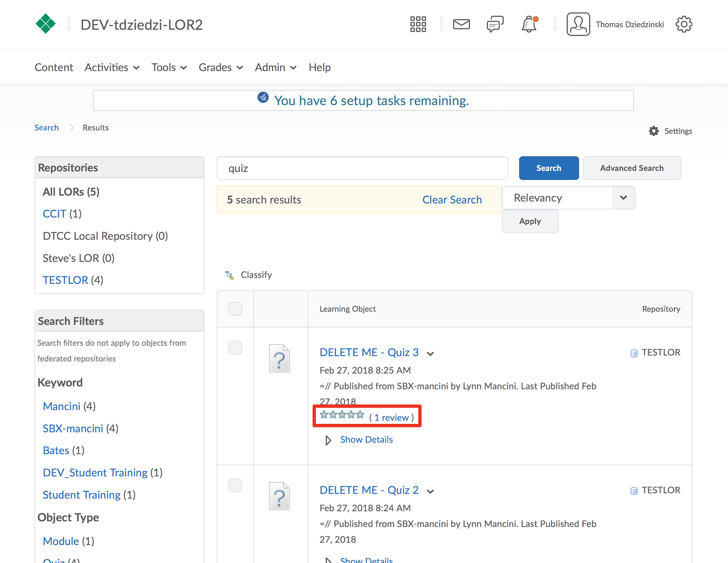The height and width of the screenshot is (563, 728).
Task: Click the Classify action label
Action: [256, 275]
